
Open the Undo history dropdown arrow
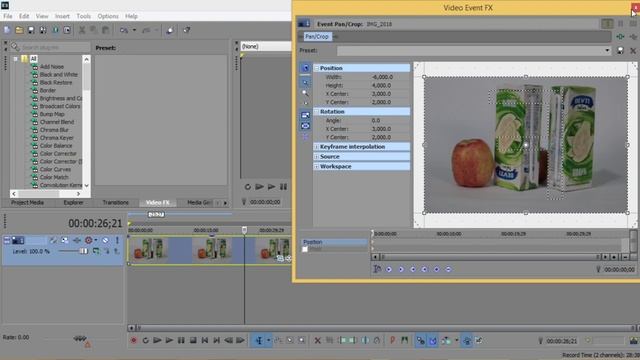click(134, 30)
